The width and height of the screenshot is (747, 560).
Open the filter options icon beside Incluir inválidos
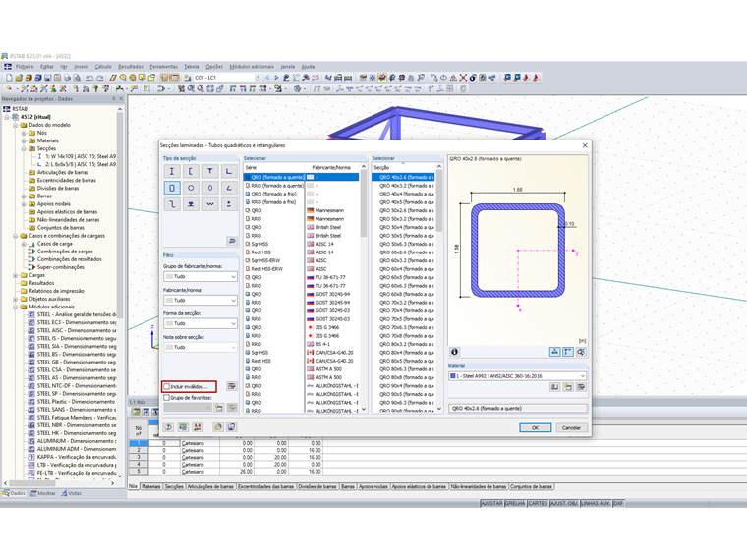click(232, 386)
